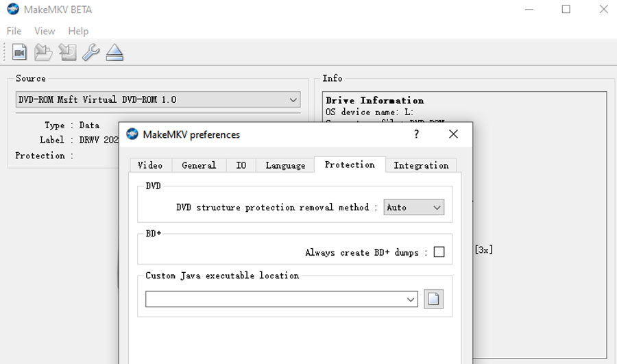Click the browse file icon for Java location
617x364 pixels.
tap(433, 299)
